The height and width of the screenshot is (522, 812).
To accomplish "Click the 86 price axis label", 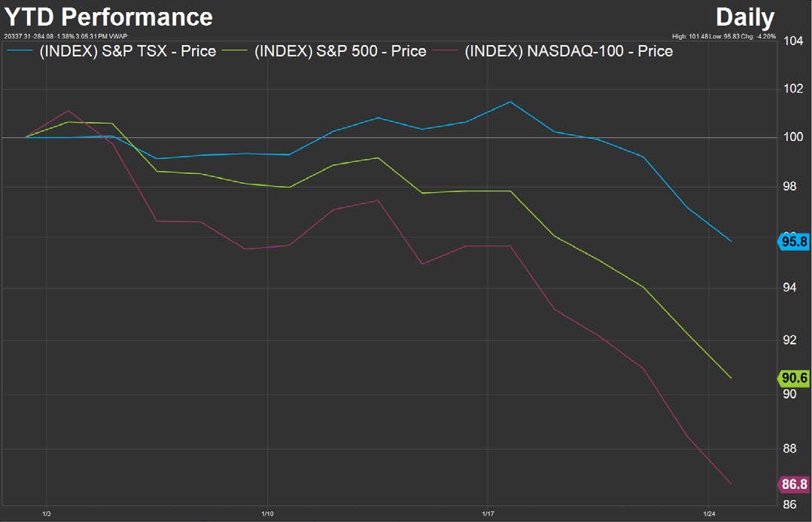I will pos(791,505).
